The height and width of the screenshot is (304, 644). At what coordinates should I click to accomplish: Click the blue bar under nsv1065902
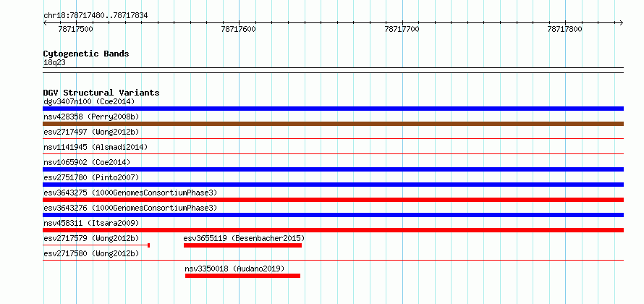[333, 169]
